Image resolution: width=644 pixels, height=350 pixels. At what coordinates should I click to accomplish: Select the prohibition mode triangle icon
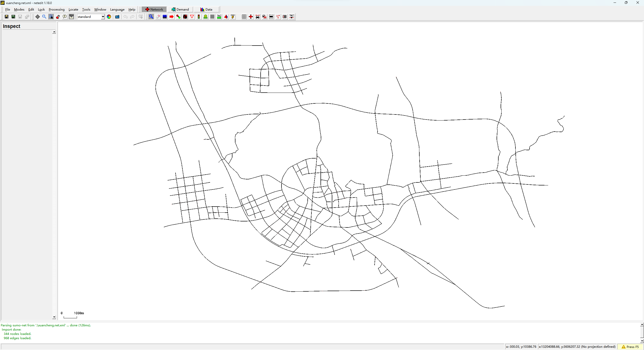(192, 17)
